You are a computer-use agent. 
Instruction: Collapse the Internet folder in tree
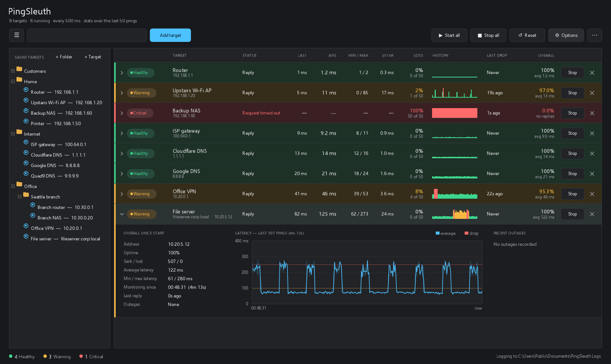point(13,134)
